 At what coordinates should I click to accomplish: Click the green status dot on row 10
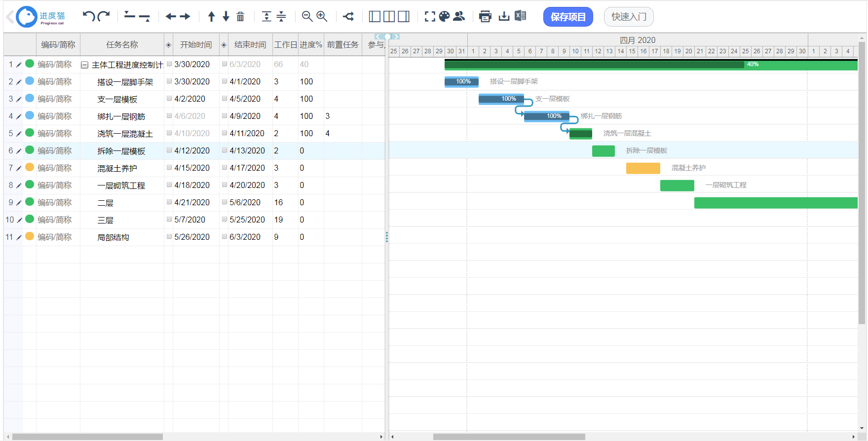(30, 219)
